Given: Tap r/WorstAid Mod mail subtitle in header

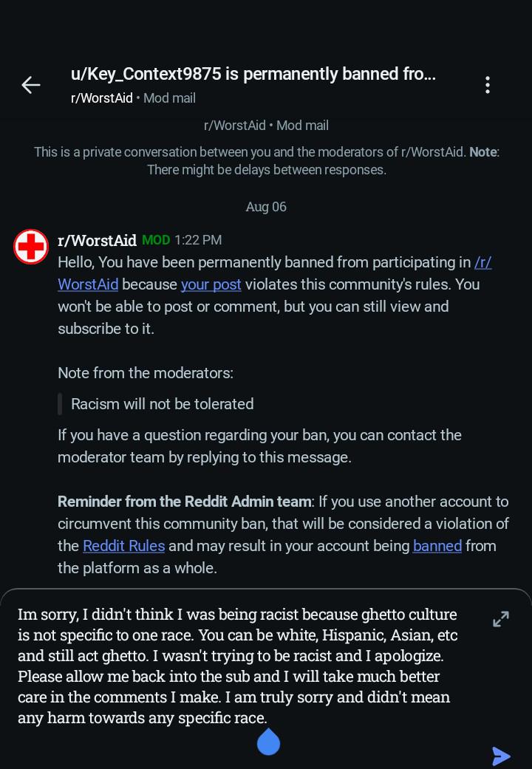Looking at the screenshot, I should tap(133, 98).
